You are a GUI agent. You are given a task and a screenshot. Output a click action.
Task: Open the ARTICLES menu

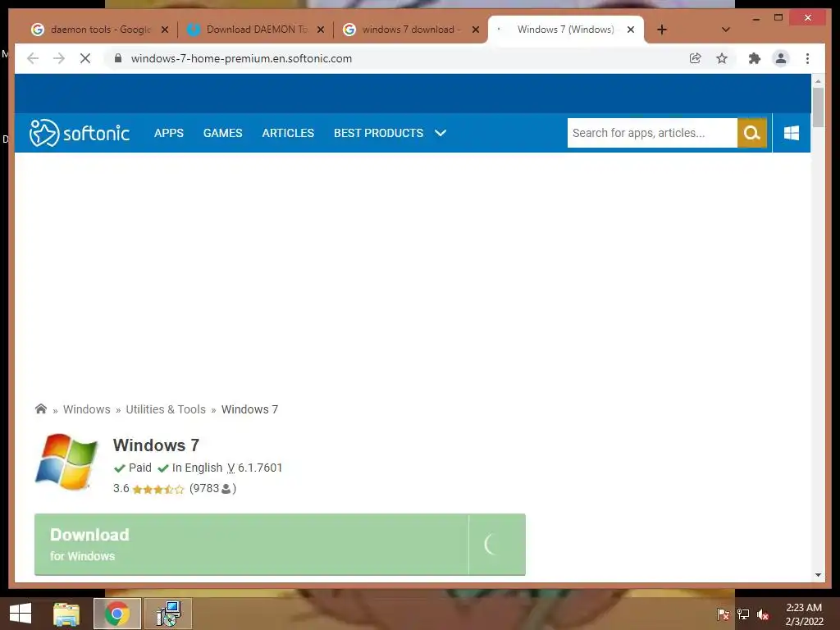click(x=288, y=133)
